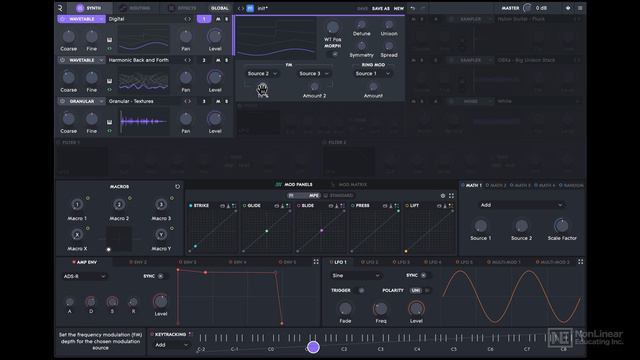The height and width of the screenshot is (360, 640).
Task: Click NEW preset button
Action: pos(399,8)
